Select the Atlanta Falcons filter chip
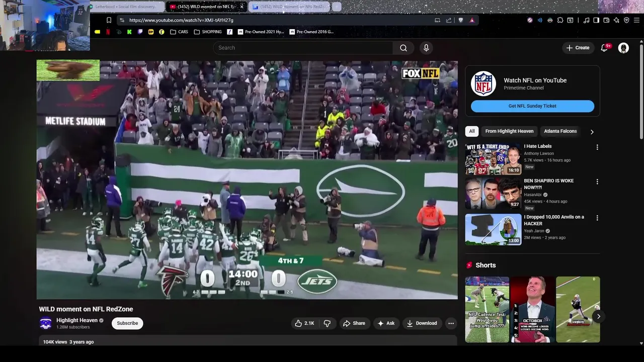 click(x=560, y=131)
